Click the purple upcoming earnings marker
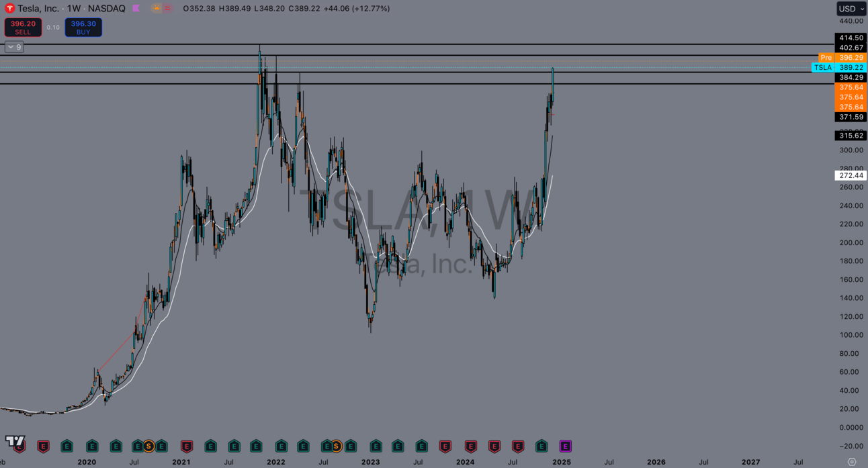Image resolution: width=868 pixels, height=468 pixels. [566, 446]
